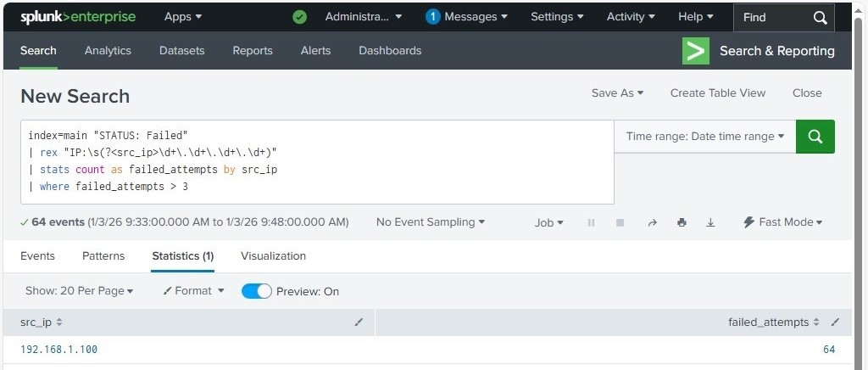
Task: Open the Datasets nav tab
Action: pyautogui.click(x=182, y=50)
